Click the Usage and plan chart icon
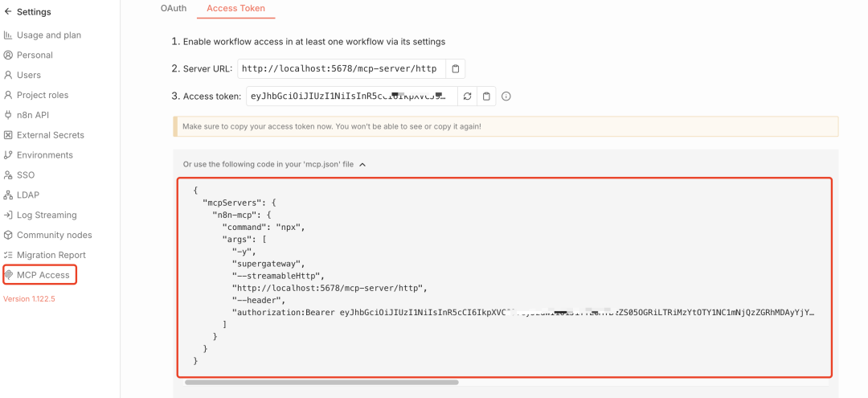Screen dimensions: 868x398 click(x=8, y=35)
